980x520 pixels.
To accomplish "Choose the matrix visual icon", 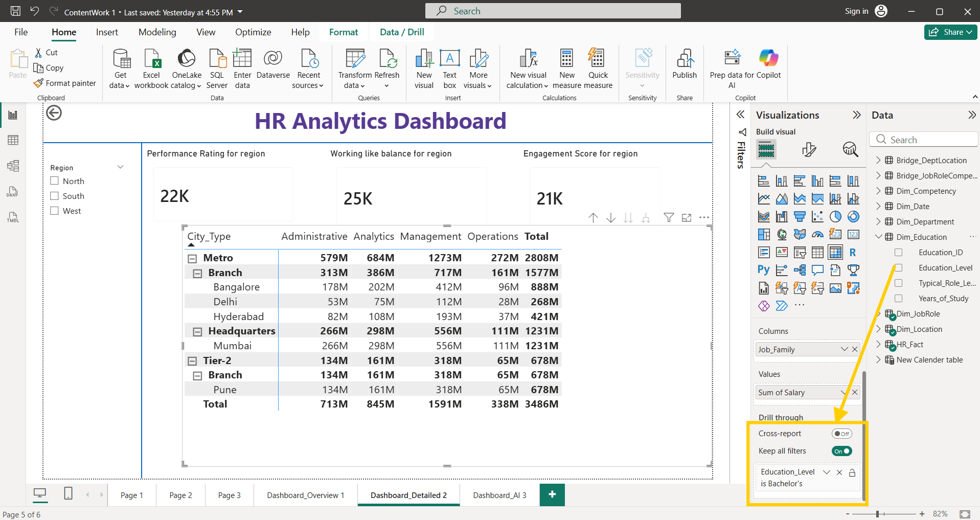I will tap(835, 252).
